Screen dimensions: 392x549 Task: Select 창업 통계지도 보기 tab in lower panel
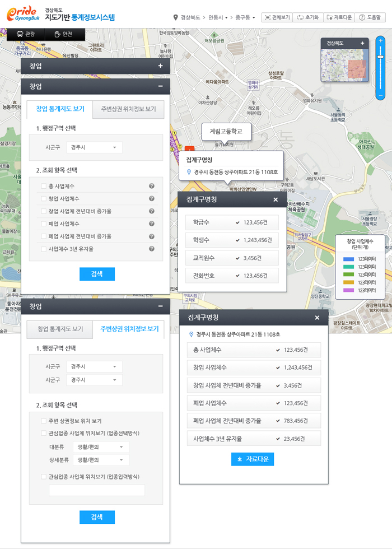tap(60, 329)
